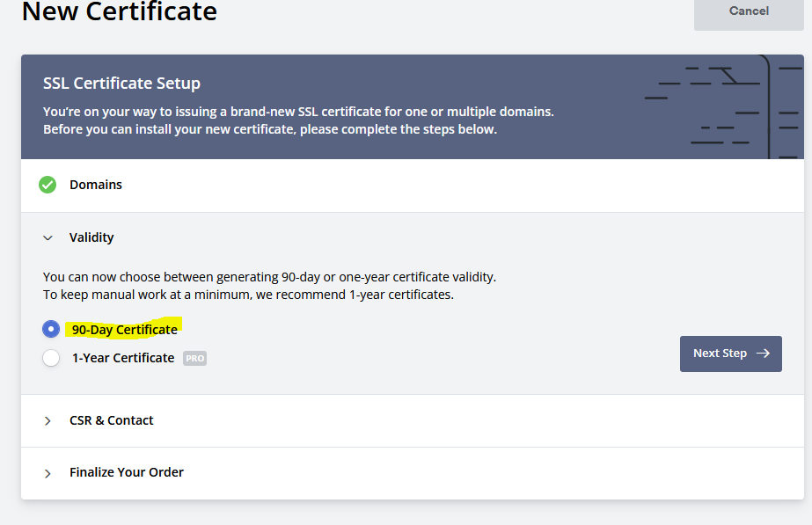Cancel the new certificate setup
812x525 pixels.
749,11
